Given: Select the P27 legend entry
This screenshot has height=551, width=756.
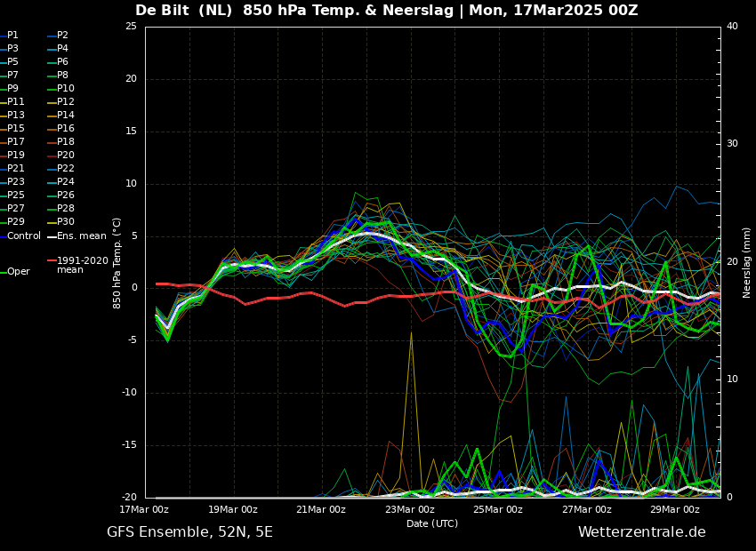Looking at the screenshot, I should [x=16, y=209].
